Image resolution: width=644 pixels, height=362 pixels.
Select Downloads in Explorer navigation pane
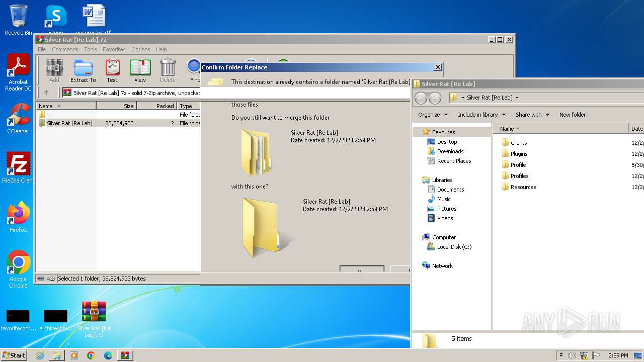click(450, 151)
